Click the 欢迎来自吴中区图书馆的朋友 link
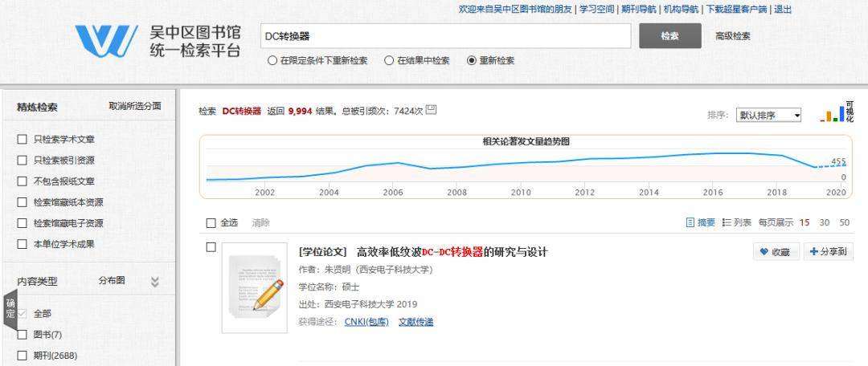 [515, 9]
